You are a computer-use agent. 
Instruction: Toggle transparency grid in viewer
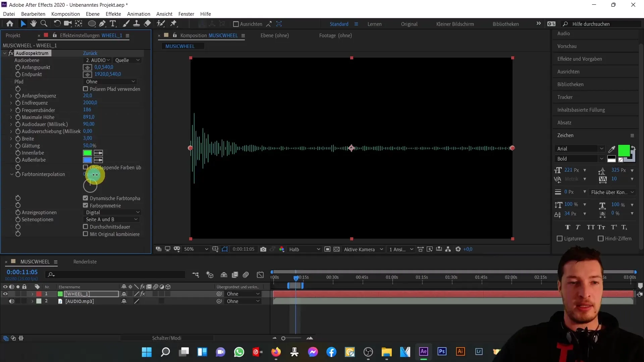tap(336, 249)
